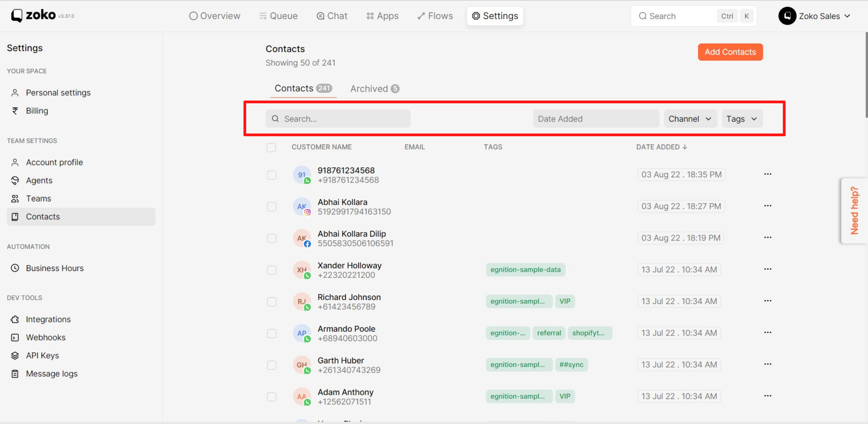This screenshot has height=424, width=868.
Task: Click the page vertical scrollbar
Action: [866, 75]
